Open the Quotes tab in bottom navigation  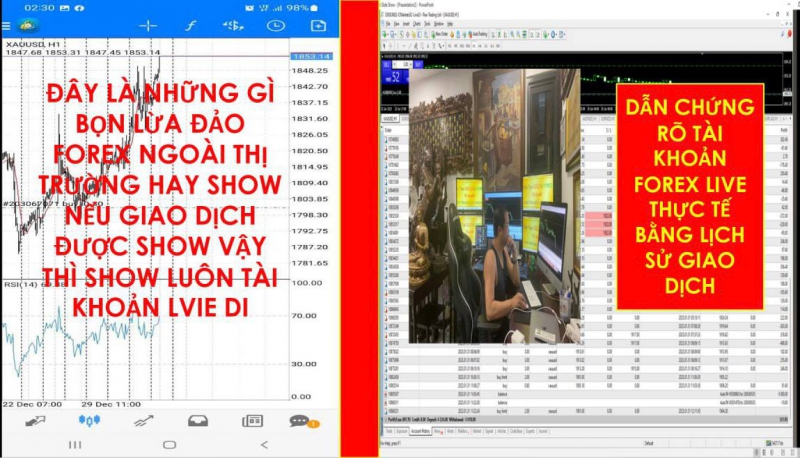pos(37,421)
